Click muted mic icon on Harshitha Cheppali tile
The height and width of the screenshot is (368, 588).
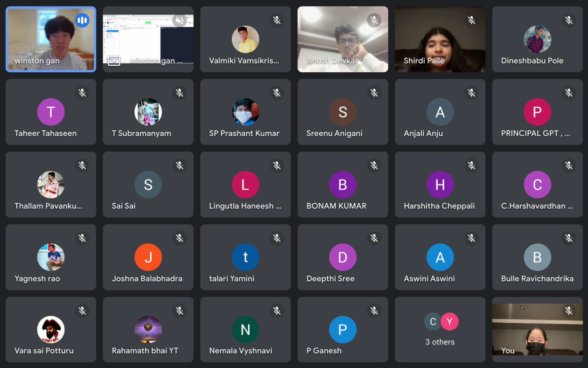point(471,166)
